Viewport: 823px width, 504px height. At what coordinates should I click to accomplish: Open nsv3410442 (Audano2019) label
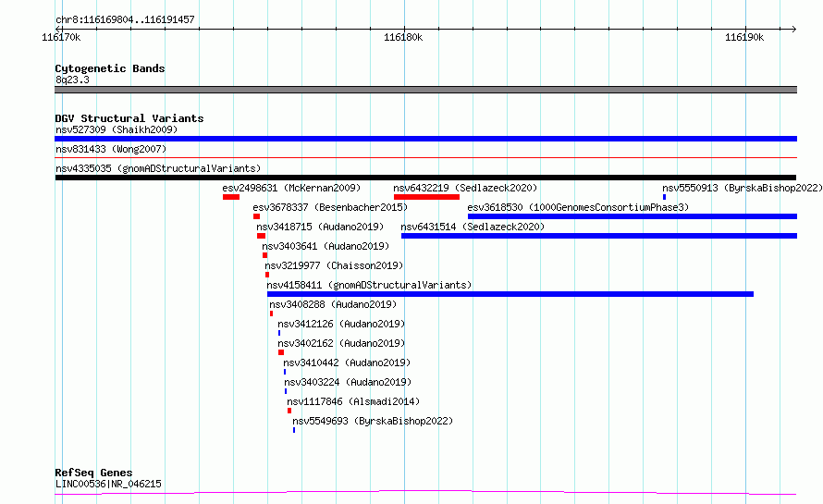[x=347, y=363]
